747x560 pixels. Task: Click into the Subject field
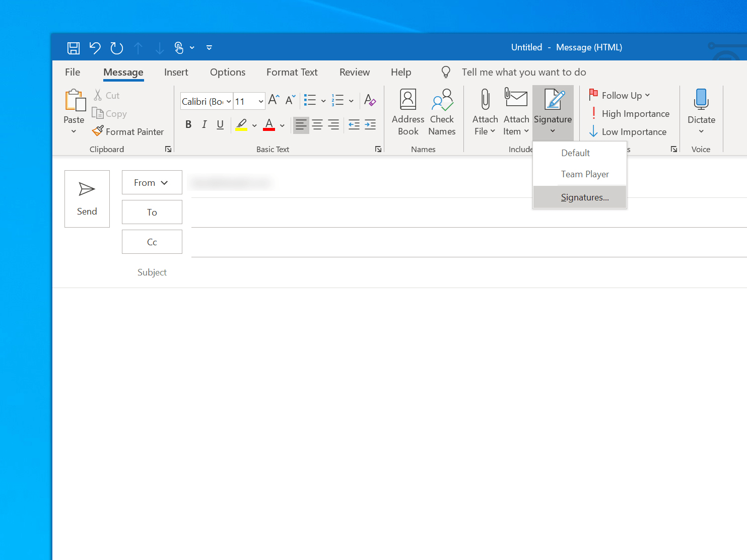click(468, 272)
